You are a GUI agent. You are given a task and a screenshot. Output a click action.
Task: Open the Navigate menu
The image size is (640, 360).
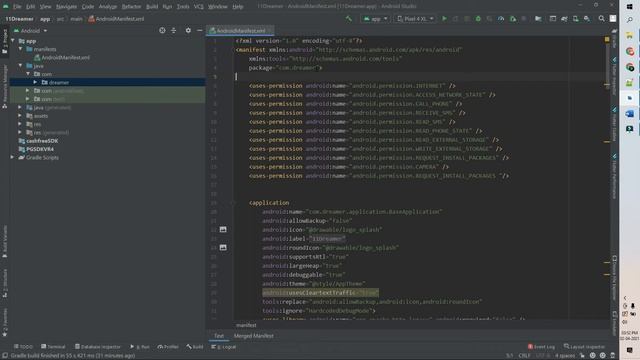[66, 7]
